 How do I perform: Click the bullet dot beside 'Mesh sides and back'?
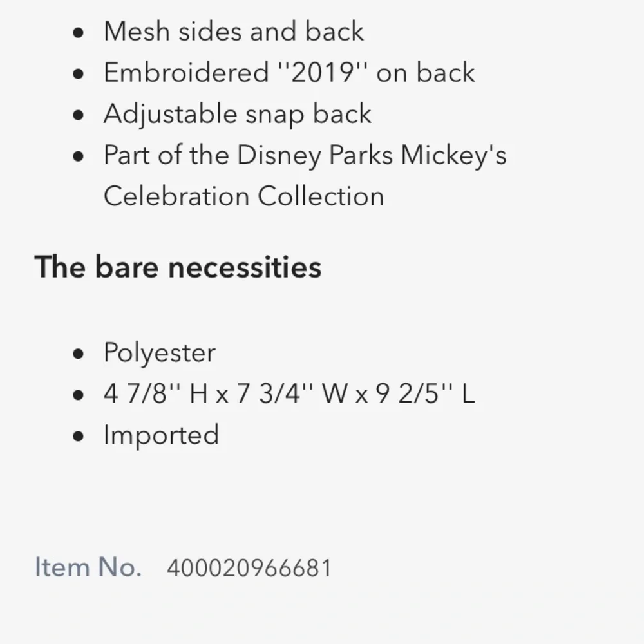pyautogui.click(x=78, y=33)
